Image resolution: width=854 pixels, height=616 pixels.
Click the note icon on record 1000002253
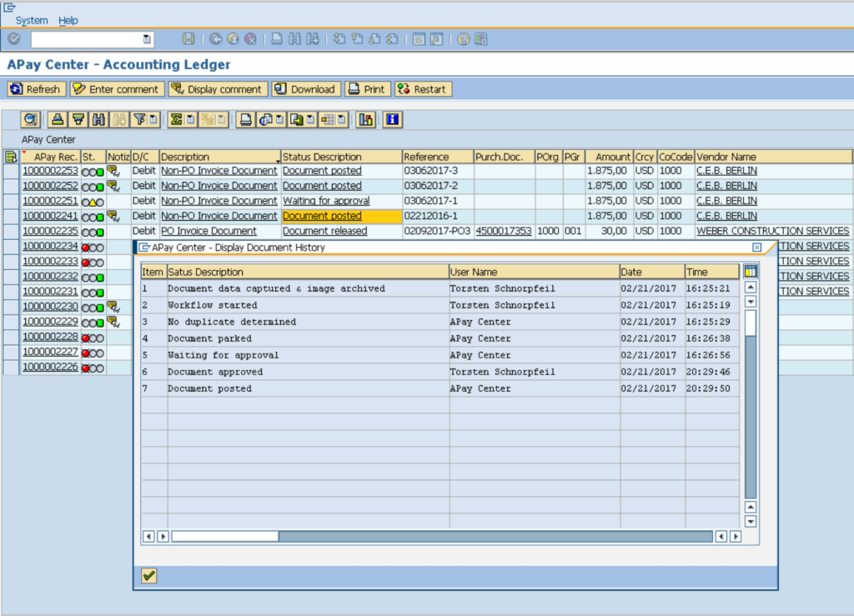(x=113, y=171)
